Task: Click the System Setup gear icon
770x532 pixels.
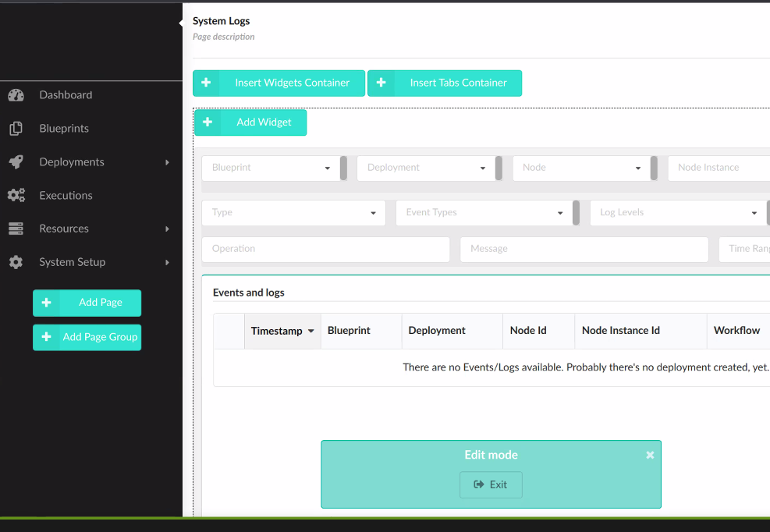Action: click(16, 262)
